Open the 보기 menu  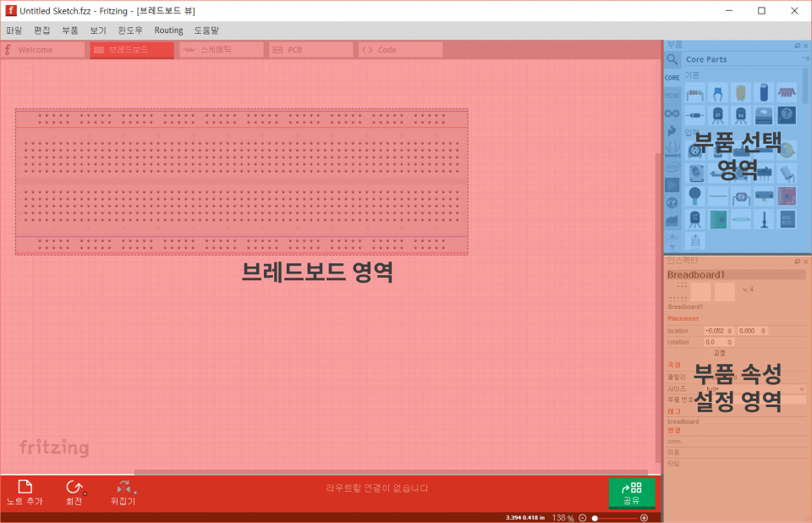[98, 30]
